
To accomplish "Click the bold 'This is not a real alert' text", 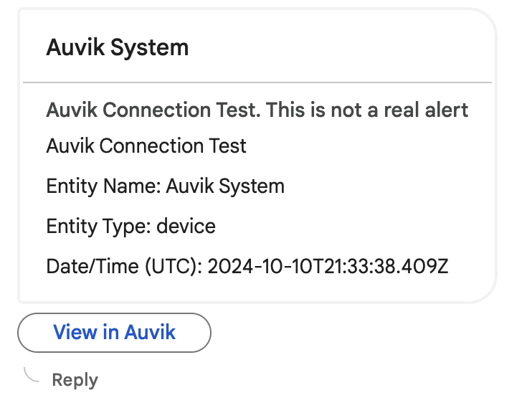I will pos(367,110).
